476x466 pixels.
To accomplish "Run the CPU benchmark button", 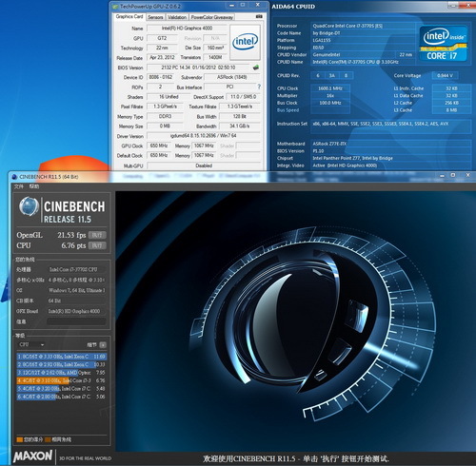I will click(97, 245).
